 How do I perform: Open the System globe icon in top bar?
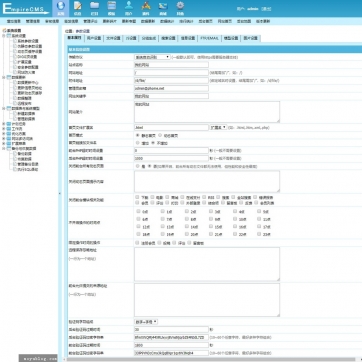[x=60, y=6]
